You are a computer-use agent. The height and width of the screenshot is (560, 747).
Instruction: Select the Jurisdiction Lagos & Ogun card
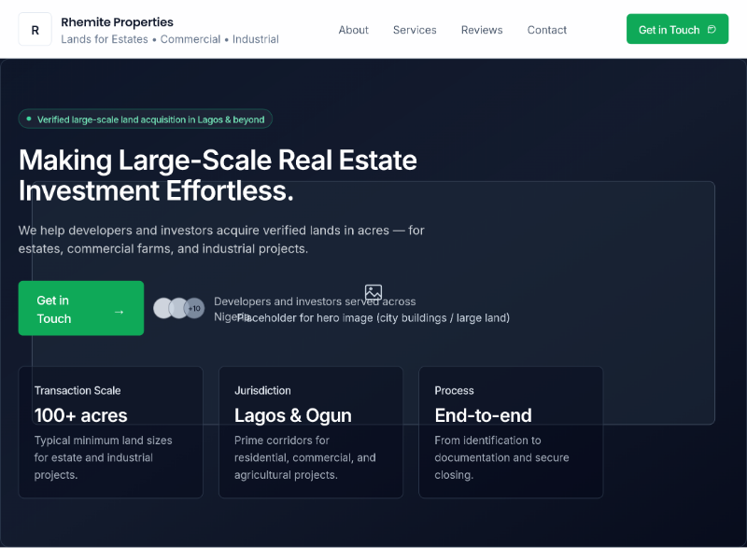[x=310, y=431]
